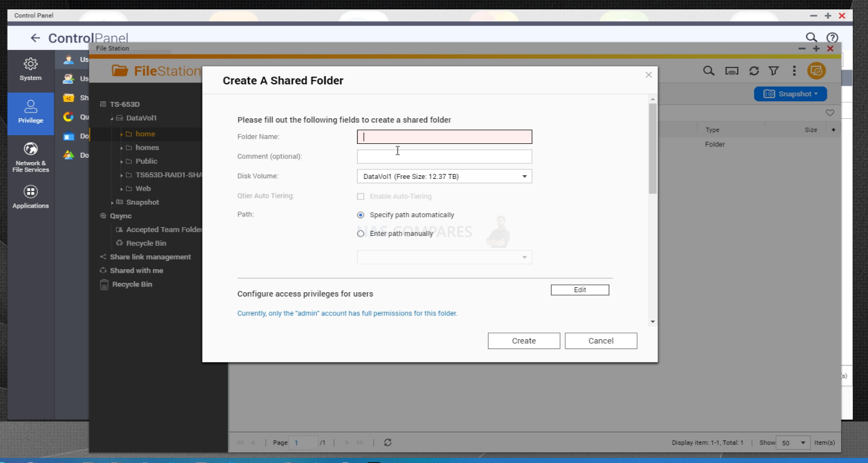Screen dimensions: 868x463
Task: Expand the Public folder arrow
Action: (x=121, y=161)
